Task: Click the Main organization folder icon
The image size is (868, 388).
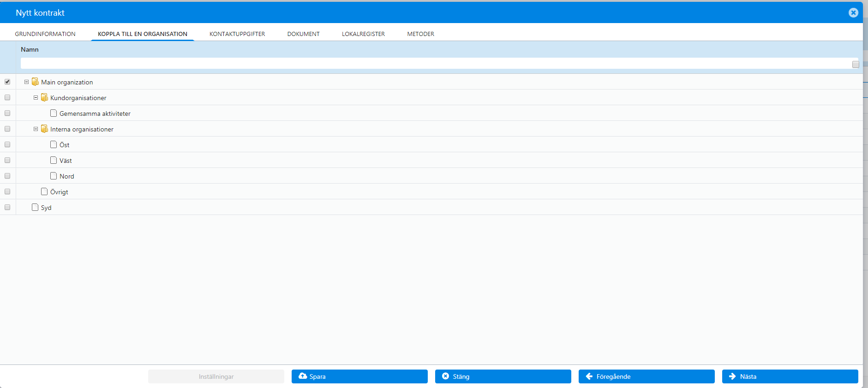Action: tap(35, 82)
